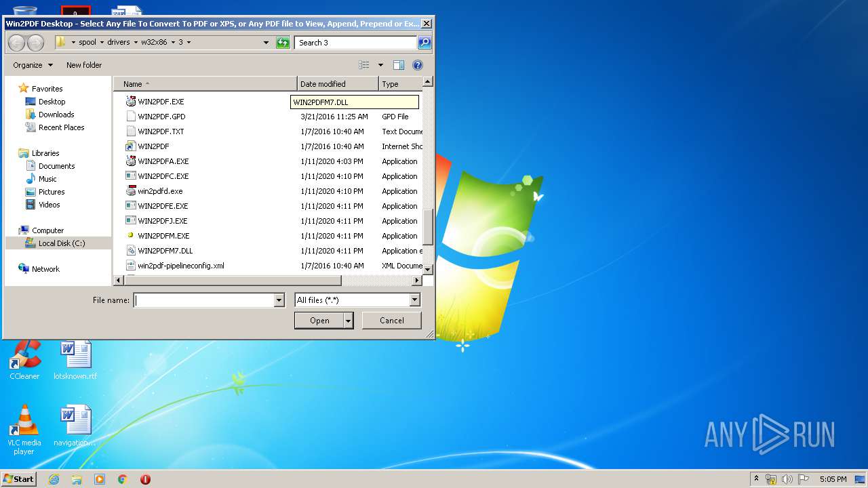
Task: Expand the w32x86 breadcrumb arrow
Action: (173, 42)
